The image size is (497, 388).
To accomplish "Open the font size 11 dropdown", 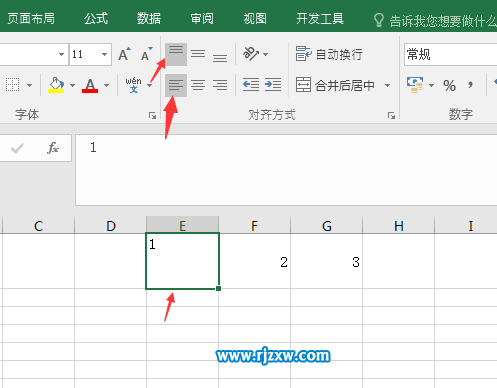I will (104, 54).
